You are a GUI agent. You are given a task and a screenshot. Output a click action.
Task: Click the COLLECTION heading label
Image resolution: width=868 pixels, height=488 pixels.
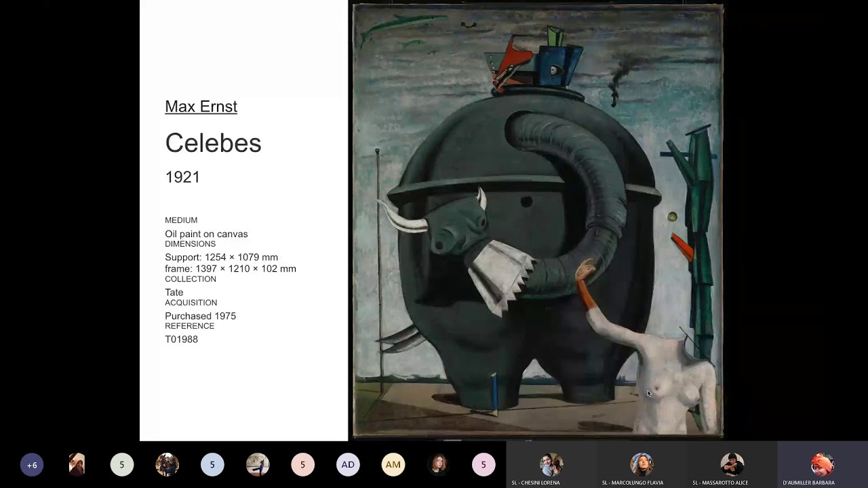(x=191, y=279)
